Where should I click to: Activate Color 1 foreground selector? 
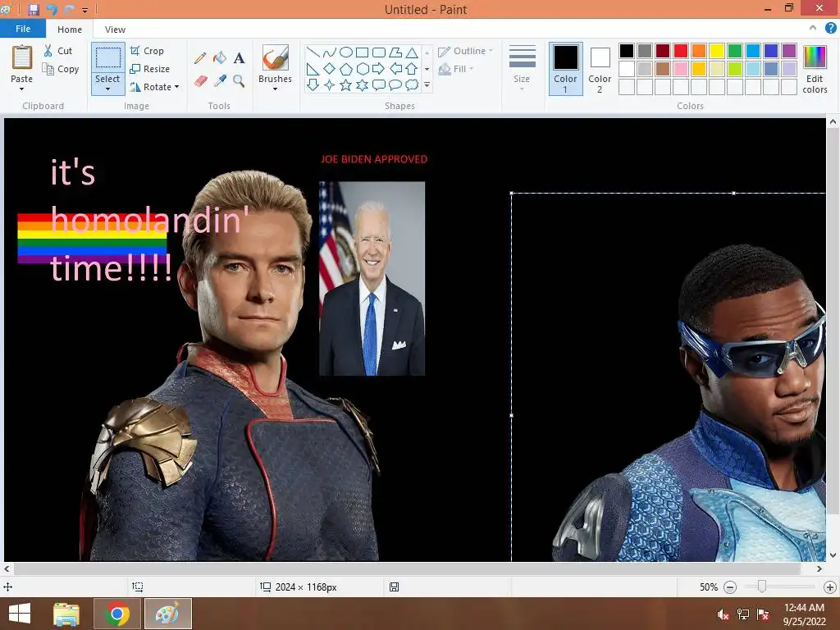pos(566,69)
